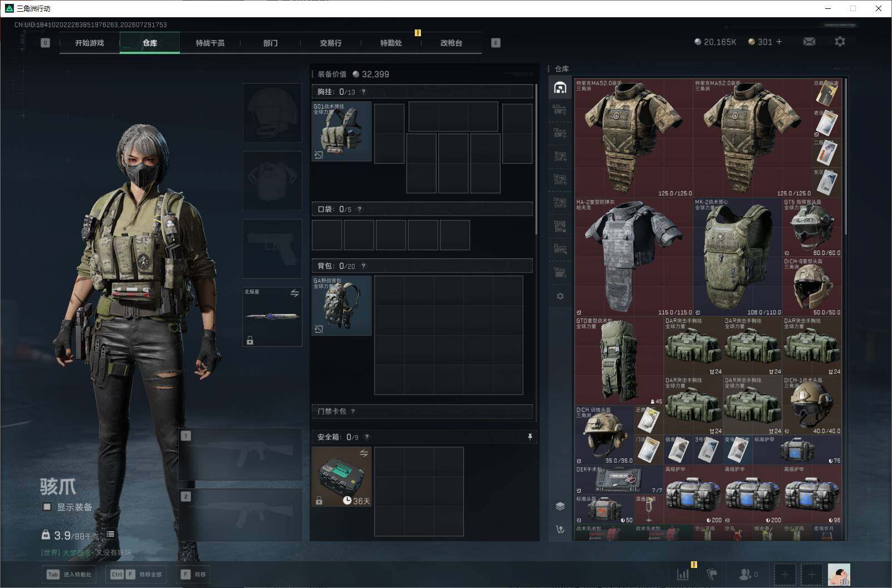Click the warehouse vertical scrollbar
Viewport: 892px width, 588px height.
click(x=845, y=156)
